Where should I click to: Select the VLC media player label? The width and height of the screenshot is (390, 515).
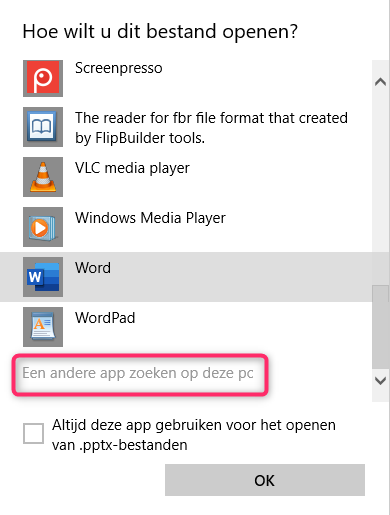click(x=132, y=168)
